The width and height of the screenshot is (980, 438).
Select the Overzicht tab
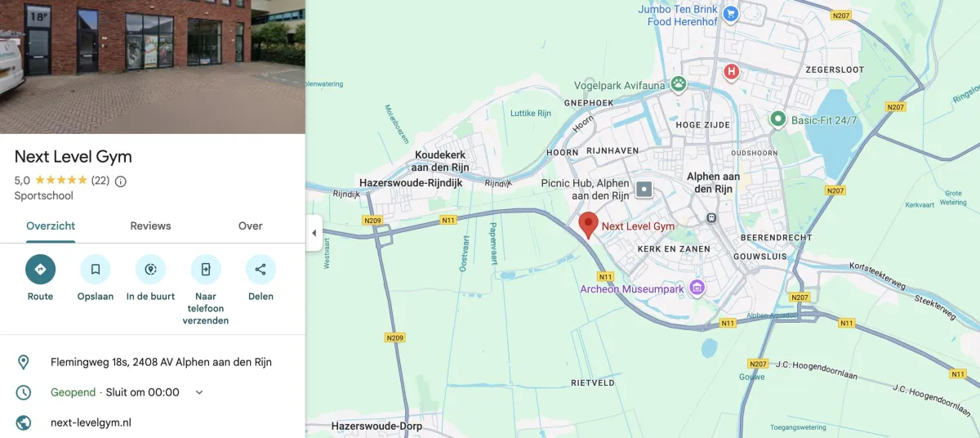(51, 226)
